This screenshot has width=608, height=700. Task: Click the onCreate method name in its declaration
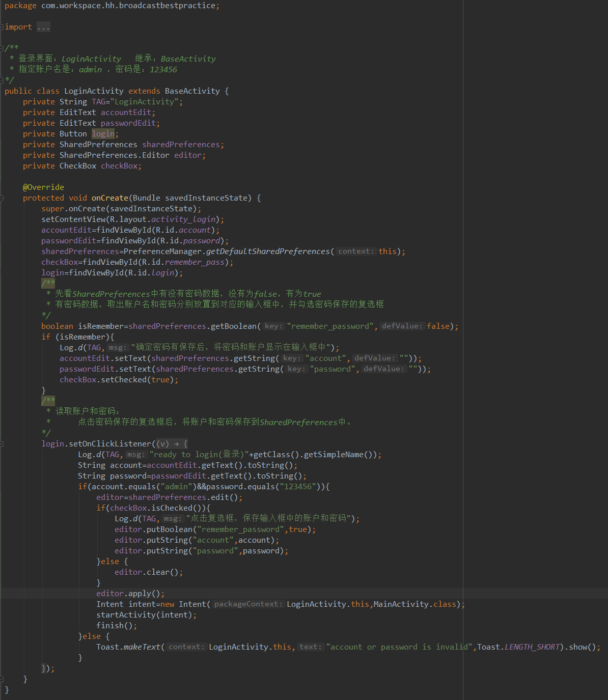coord(110,198)
